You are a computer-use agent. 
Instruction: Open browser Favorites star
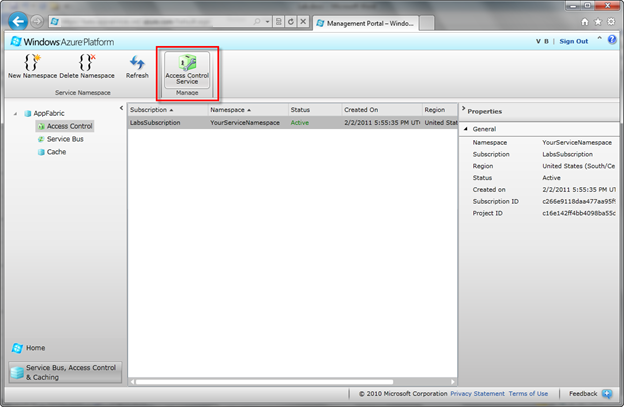598,22
